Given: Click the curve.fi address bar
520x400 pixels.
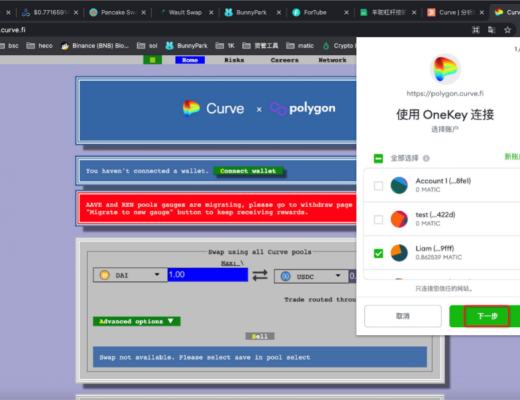Looking at the screenshot, I should (233, 30).
